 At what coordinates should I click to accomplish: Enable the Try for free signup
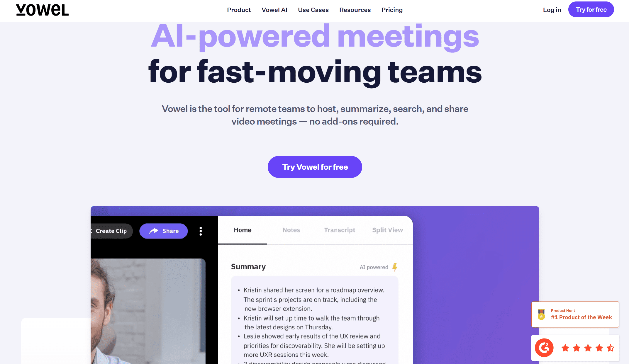[x=591, y=10]
